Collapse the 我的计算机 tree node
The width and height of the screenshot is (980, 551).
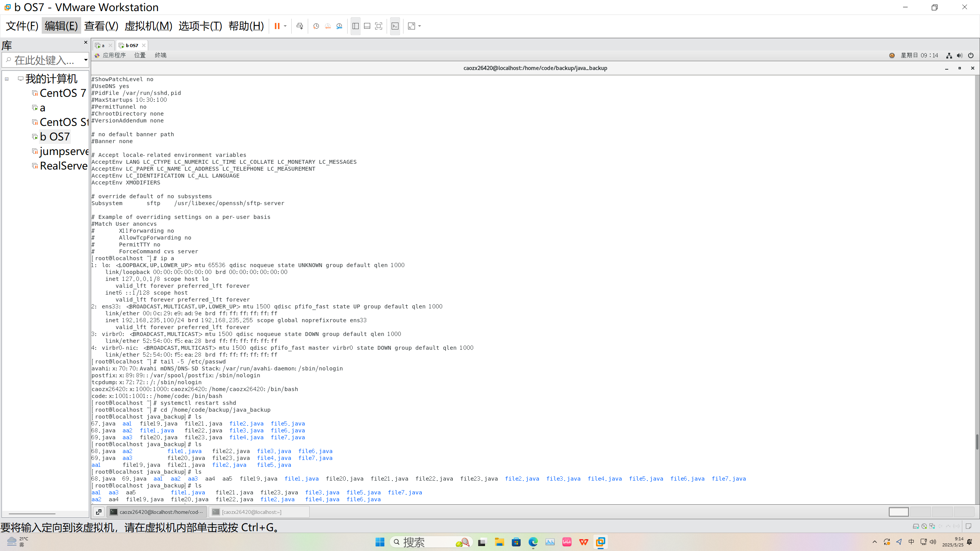(7, 79)
